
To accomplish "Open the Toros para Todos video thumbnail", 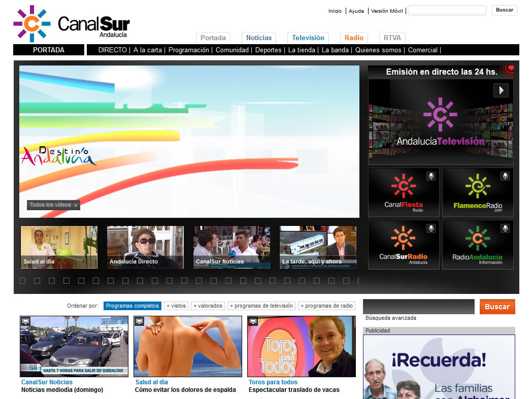I will 302,346.
